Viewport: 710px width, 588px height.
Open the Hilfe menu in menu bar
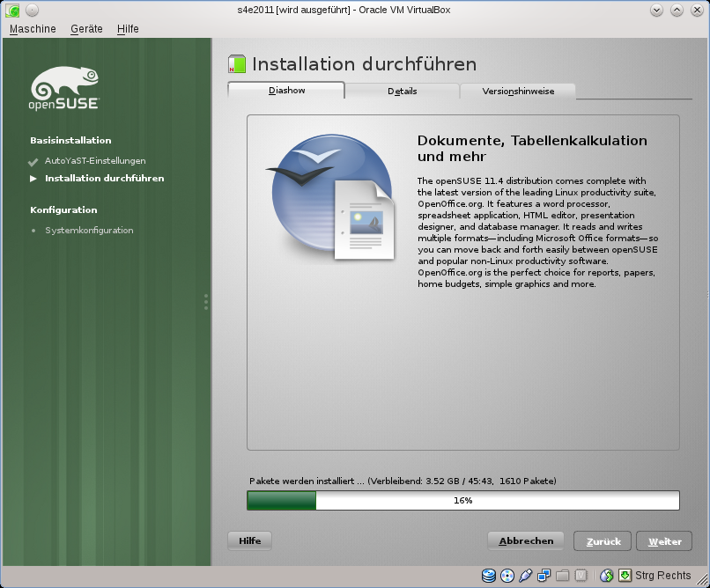click(x=128, y=29)
